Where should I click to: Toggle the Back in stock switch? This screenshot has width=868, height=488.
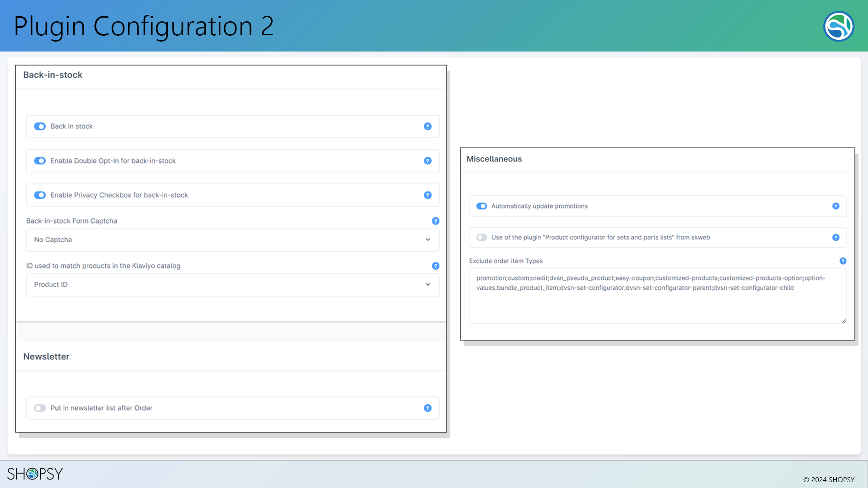40,127
